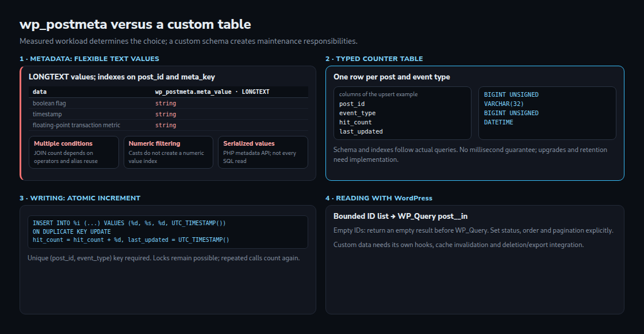Select the last_updated column name
Screen dimensions: 644x334
(x=361, y=132)
